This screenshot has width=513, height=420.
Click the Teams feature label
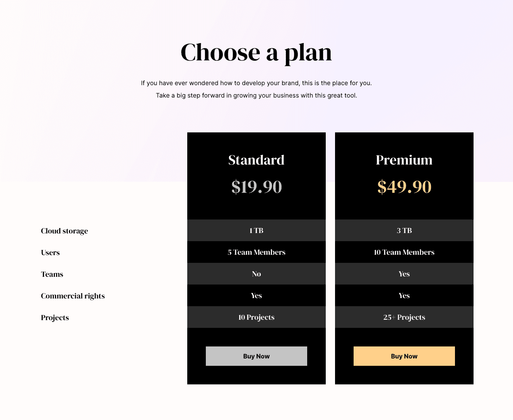[x=52, y=274]
